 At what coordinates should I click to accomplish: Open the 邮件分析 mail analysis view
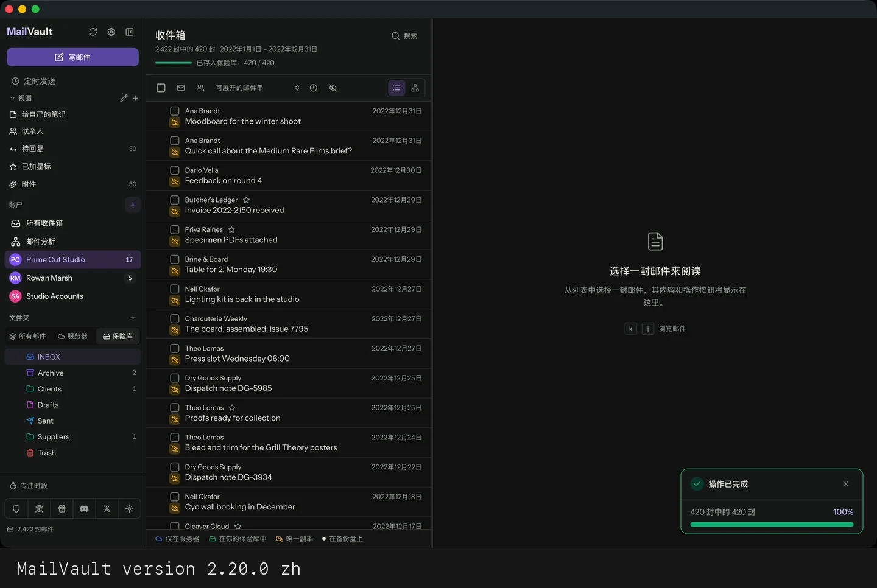(x=73, y=241)
